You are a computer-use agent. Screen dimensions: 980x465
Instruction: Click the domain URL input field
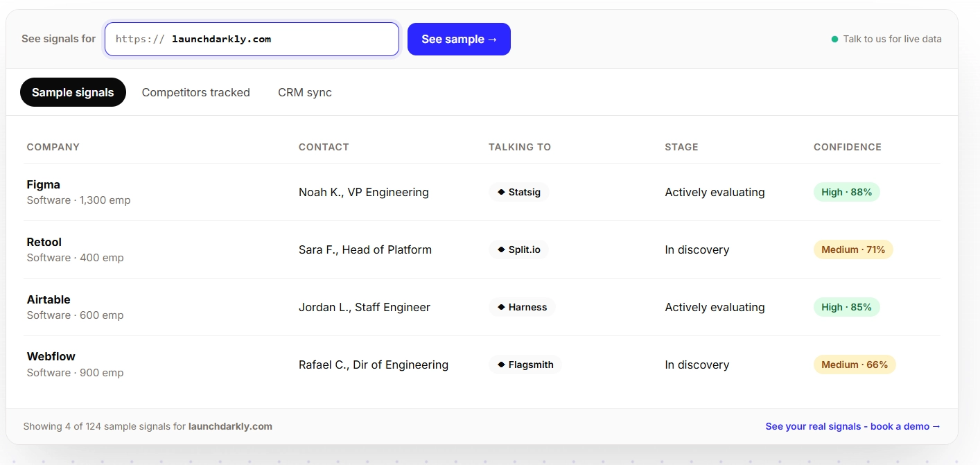[252, 39]
